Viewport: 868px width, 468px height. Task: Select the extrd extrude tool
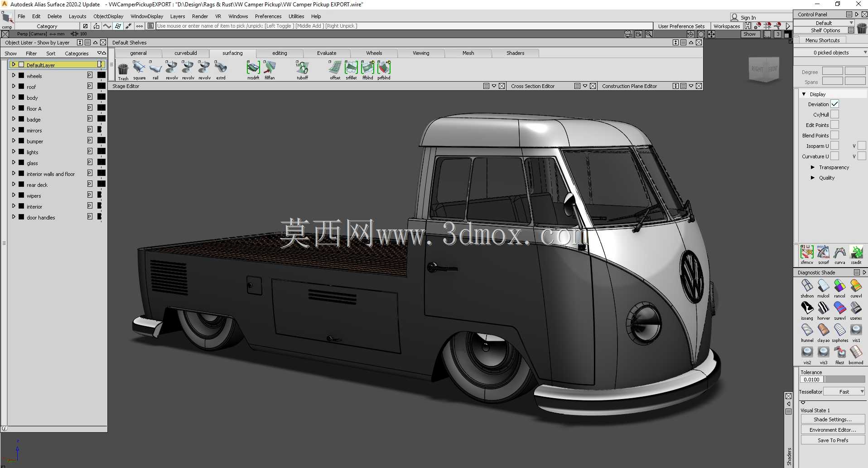click(221, 70)
